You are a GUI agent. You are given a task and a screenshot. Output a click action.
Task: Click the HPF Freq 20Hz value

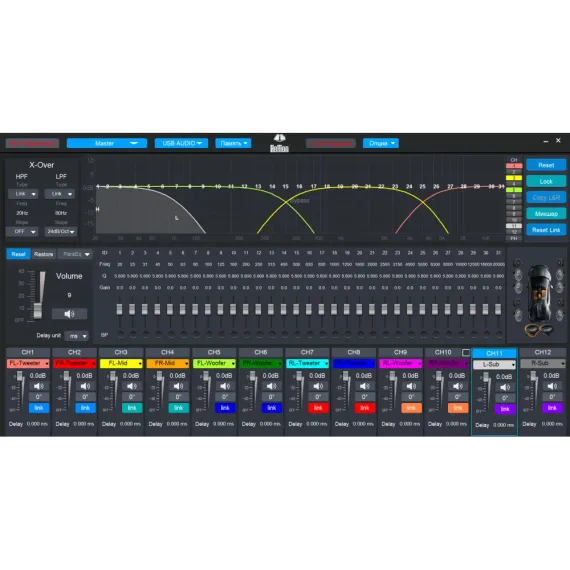[22, 213]
